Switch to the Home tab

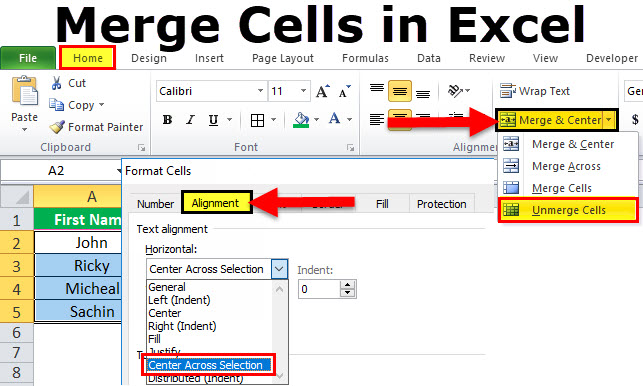87,58
